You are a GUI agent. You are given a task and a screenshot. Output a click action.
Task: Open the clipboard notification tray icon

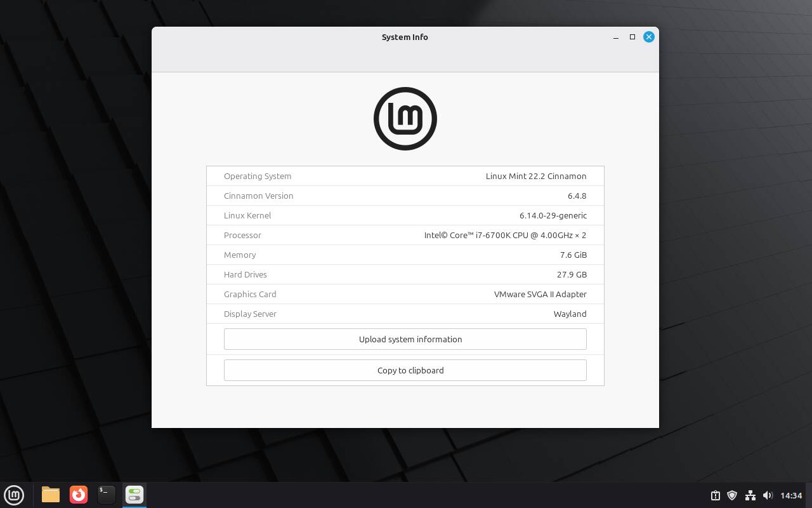pyautogui.click(x=715, y=495)
